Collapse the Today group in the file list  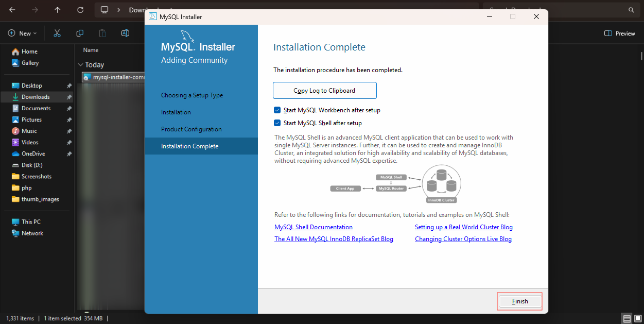[x=80, y=65]
